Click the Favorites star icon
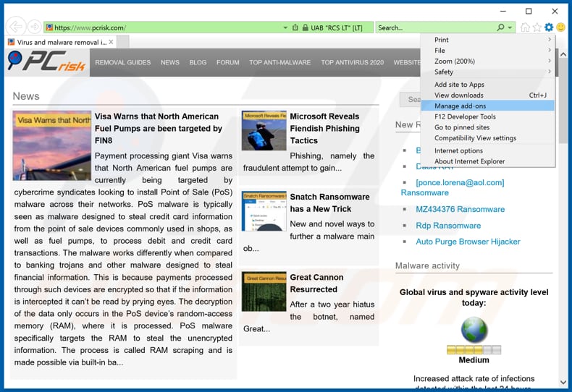The image size is (572, 392). point(537,27)
